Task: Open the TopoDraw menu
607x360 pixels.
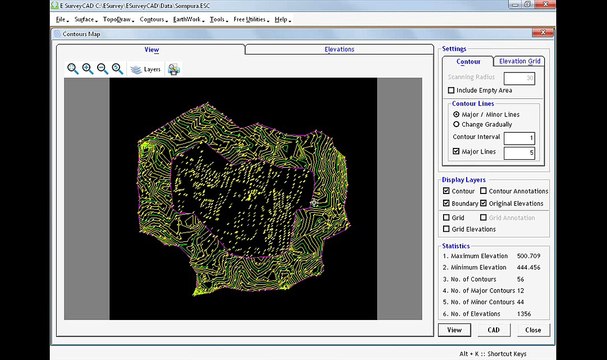Action: tap(118, 19)
